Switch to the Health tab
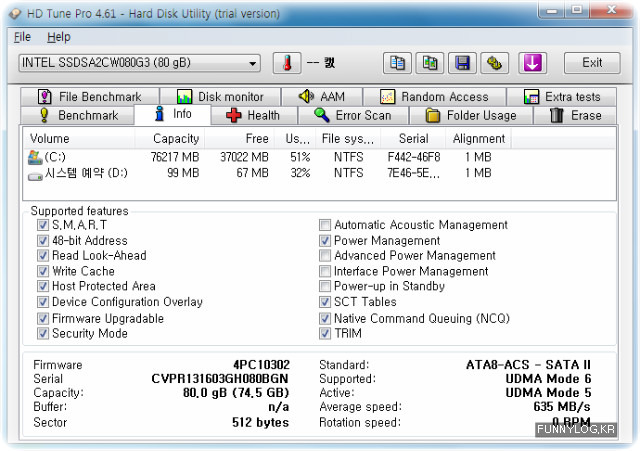Image resolution: width=640 pixels, height=451 pixels. (x=253, y=116)
